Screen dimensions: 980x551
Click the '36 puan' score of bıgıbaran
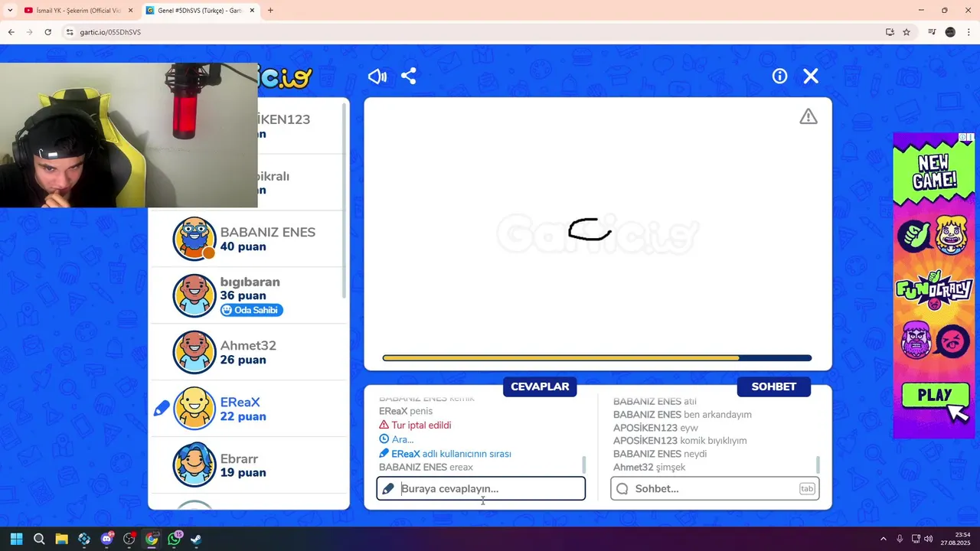pos(243,295)
